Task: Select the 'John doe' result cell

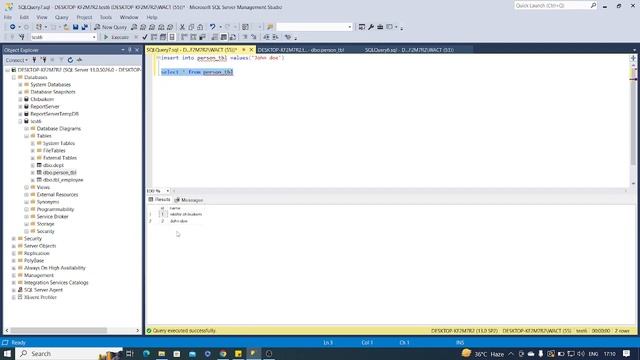Action: (179, 221)
